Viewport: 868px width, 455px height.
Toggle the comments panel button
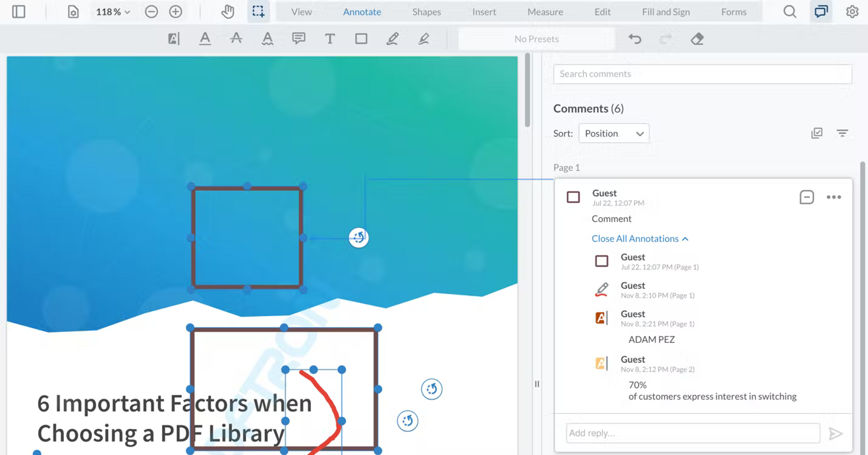click(x=821, y=12)
